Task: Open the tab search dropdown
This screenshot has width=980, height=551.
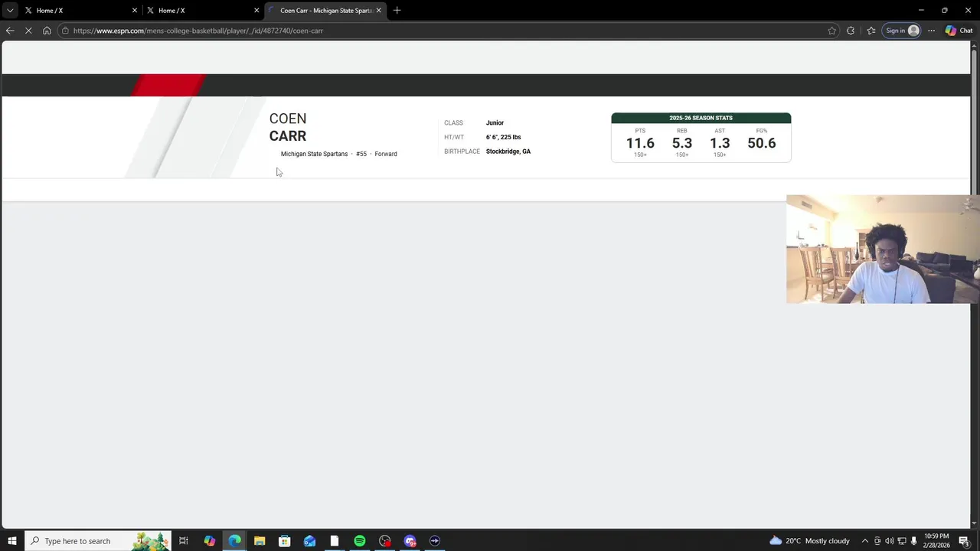Action: tap(10, 10)
